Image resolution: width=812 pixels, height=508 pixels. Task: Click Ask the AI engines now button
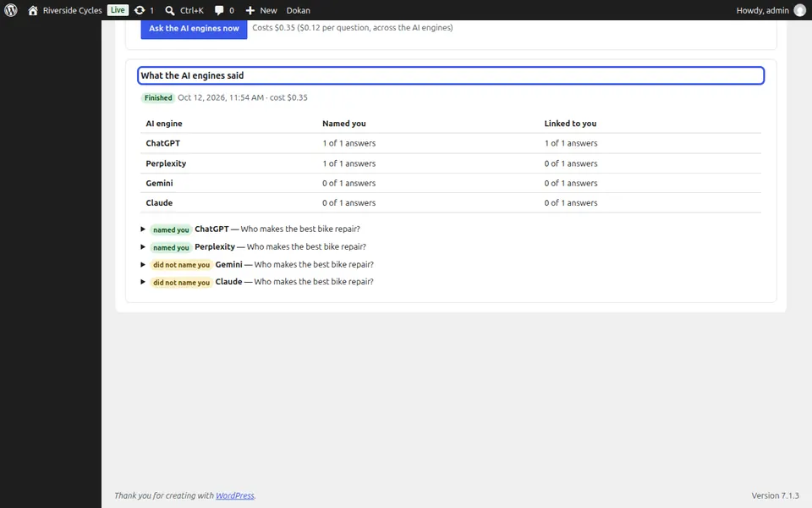point(195,29)
